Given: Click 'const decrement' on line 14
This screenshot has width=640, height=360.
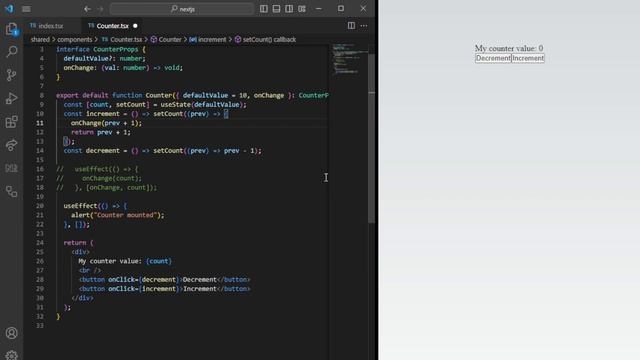Looking at the screenshot, I should coord(91,151).
